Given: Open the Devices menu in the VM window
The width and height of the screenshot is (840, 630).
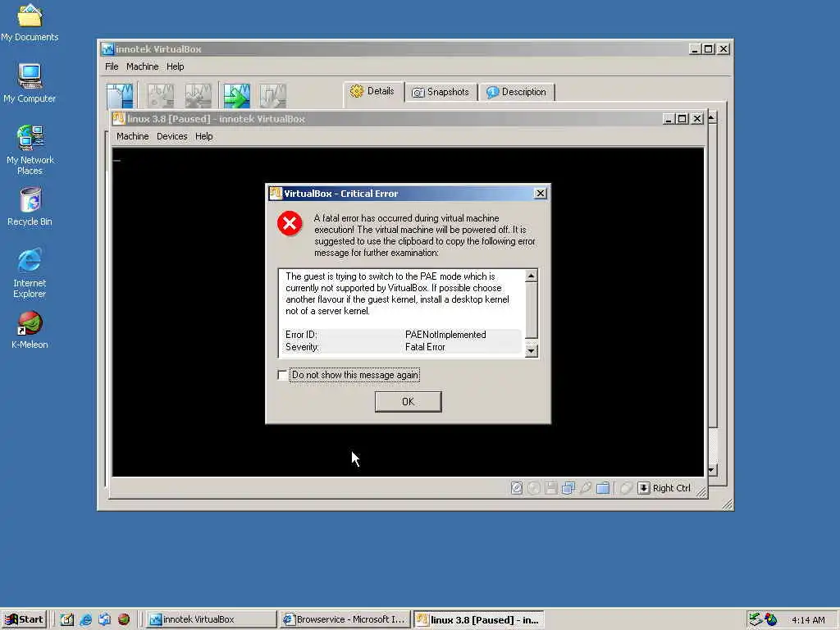Looking at the screenshot, I should coord(172,136).
